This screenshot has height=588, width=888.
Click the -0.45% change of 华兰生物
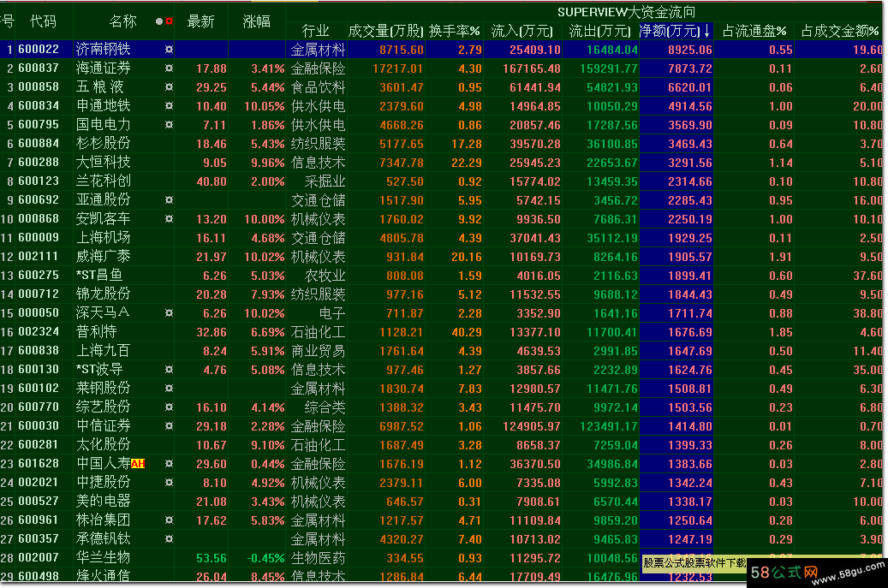point(265,558)
